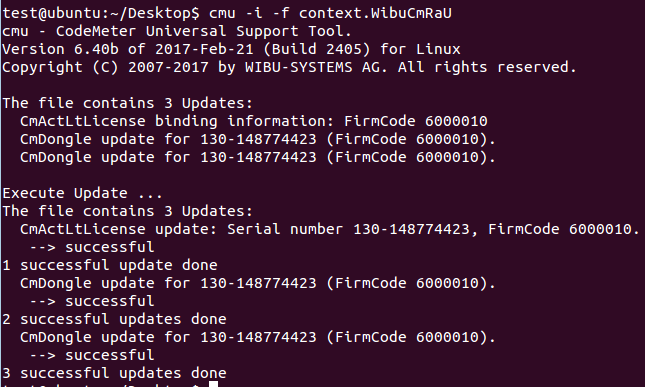Click 'FirmCode 6000010' in binding information line
This screenshot has height=387, width=645.
coord(416,121)
